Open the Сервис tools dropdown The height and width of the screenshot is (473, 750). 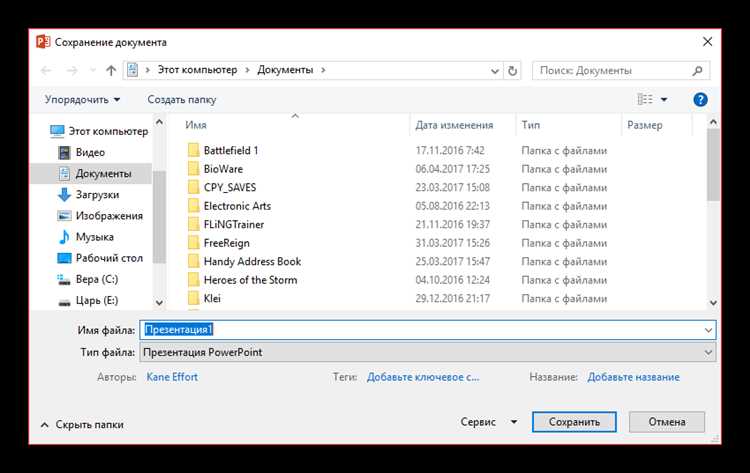point(489,422)
